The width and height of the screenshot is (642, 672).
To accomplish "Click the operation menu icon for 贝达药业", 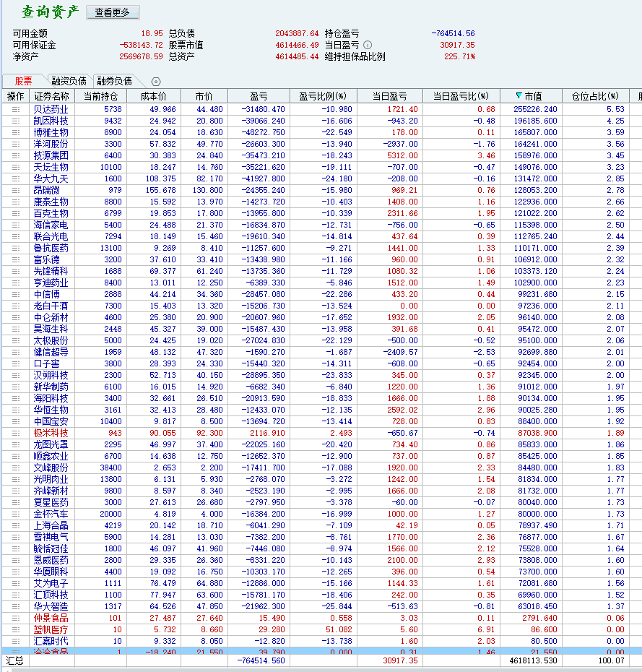I will click(x=15, y=109).
